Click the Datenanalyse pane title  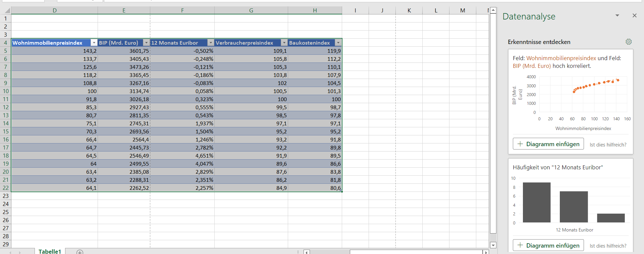529,16
